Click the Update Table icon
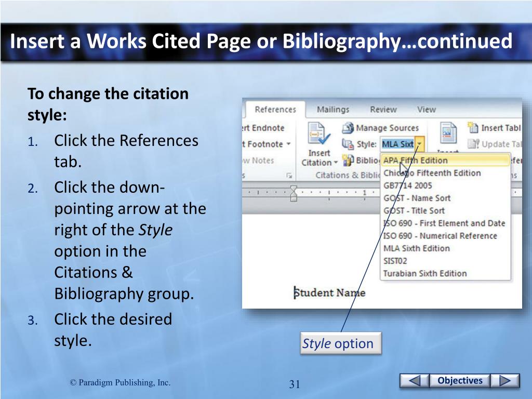The width and height of the screenshot is (532, 399). coord(473,144)
